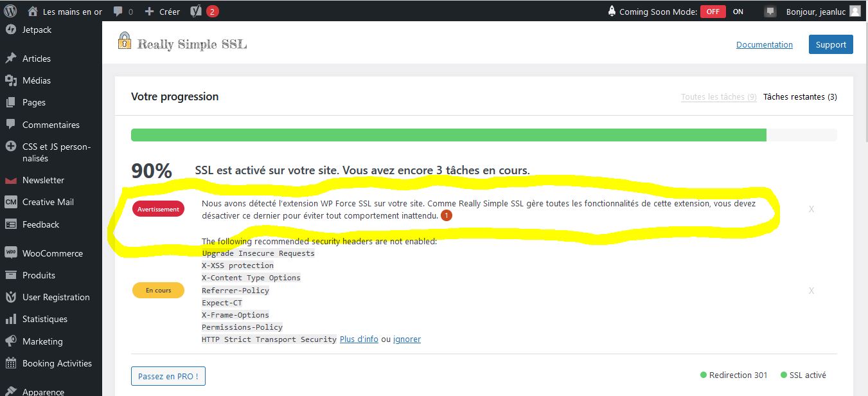Click the Apparence brush icon
The width and height of the screenshot is (868, 396).
(10, 392)
